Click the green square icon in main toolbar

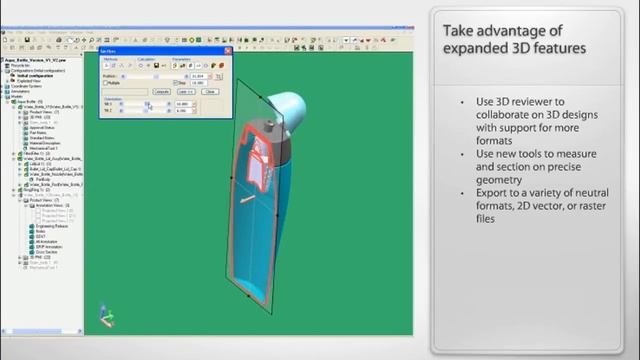(x=198, y=40)
